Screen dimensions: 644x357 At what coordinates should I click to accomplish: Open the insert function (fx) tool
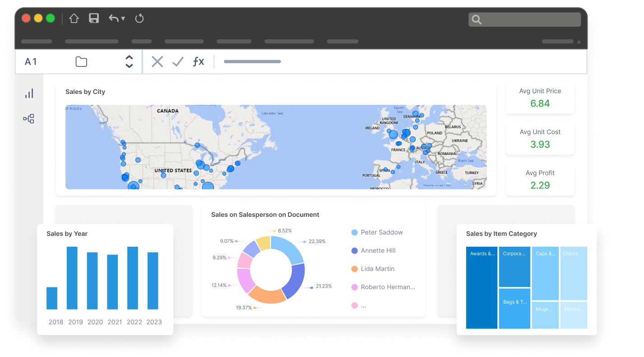(198, 61)
